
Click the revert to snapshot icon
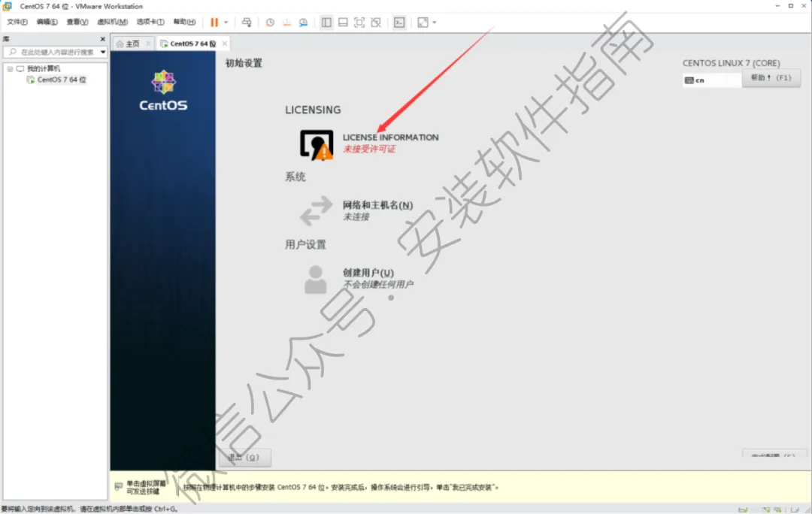point(286,23)
